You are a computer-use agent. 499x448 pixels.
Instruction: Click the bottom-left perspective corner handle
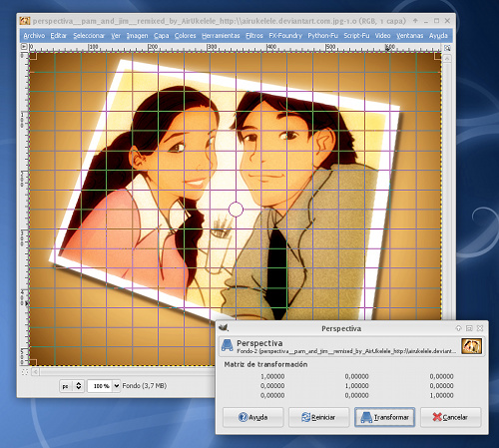[33, 362]
